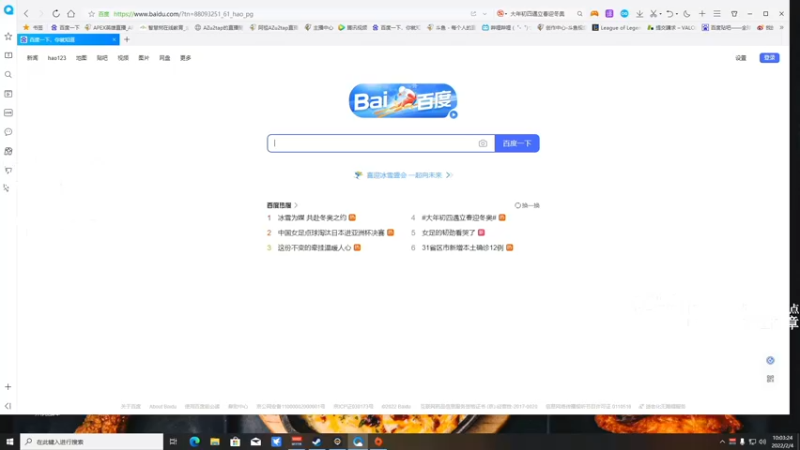Open scissors tool dropdown arrow
This screenshot has width=800, height=450.
pyautogui.click(x=660, y=14)
